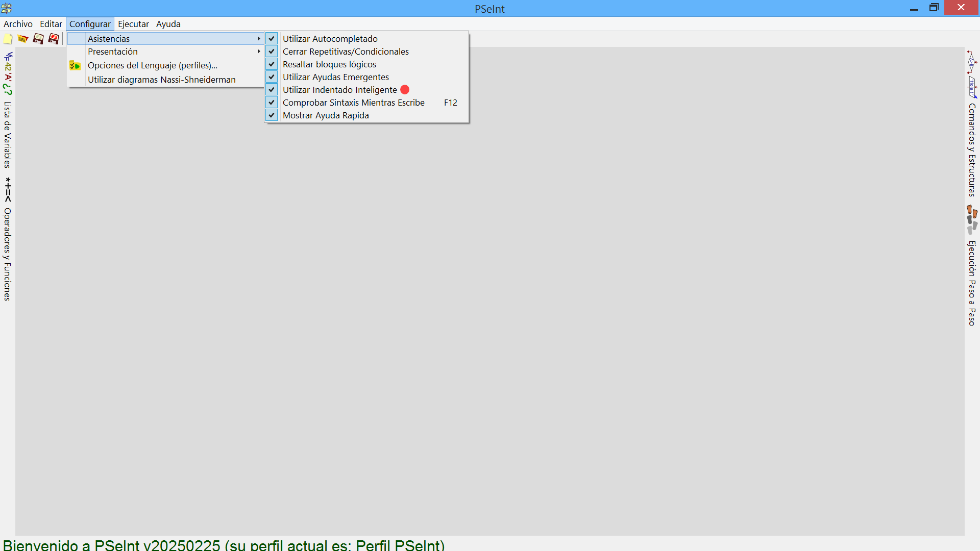The height and width of the screenshot is (551, 980).
Task: Open the Ejecutar menu
Action: click(133, 24)
